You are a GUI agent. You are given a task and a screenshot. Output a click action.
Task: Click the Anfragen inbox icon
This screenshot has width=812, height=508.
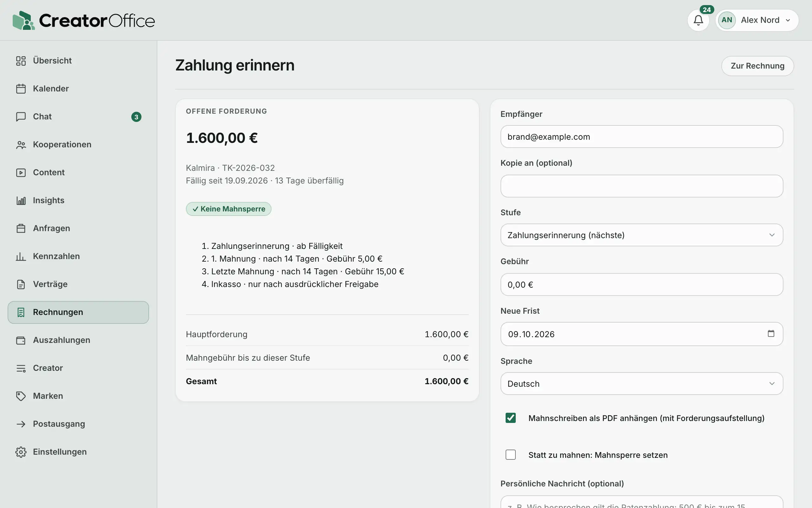(21, 228)
